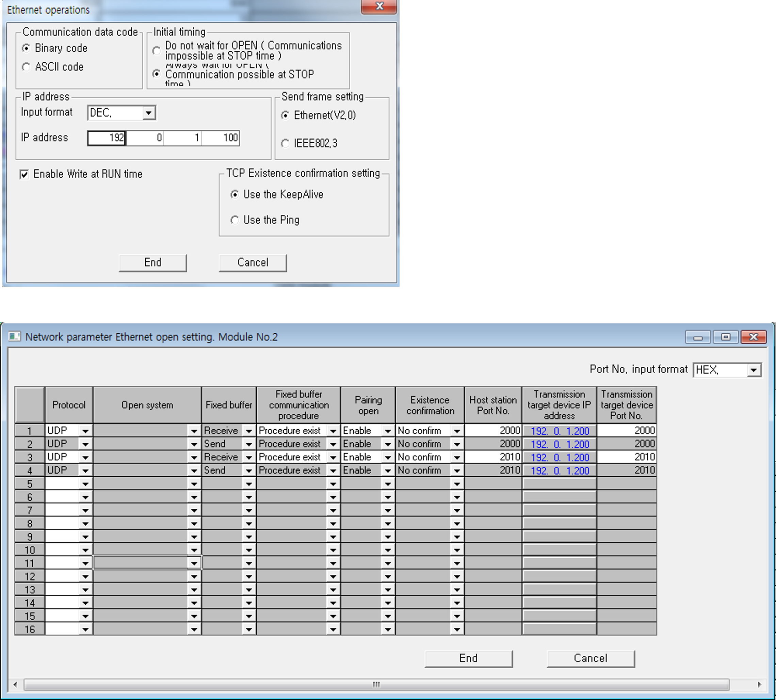Click End in Ethernet operations dialog
Screen dimensions: 776x700
pos(153,263)
